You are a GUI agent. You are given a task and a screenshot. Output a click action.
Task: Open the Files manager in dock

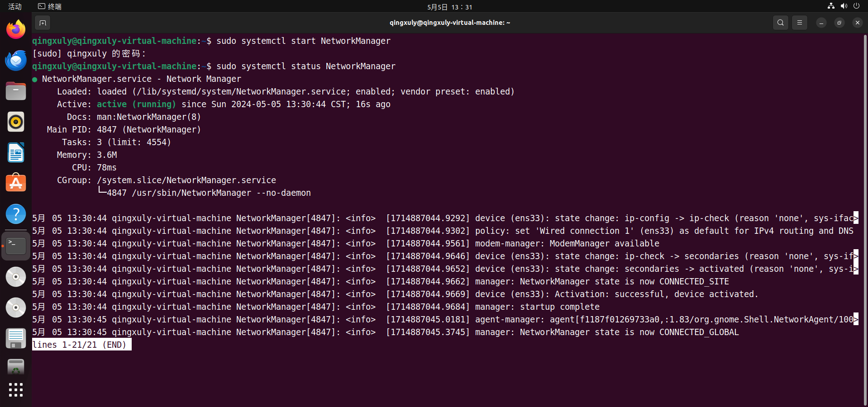point(16,91)
